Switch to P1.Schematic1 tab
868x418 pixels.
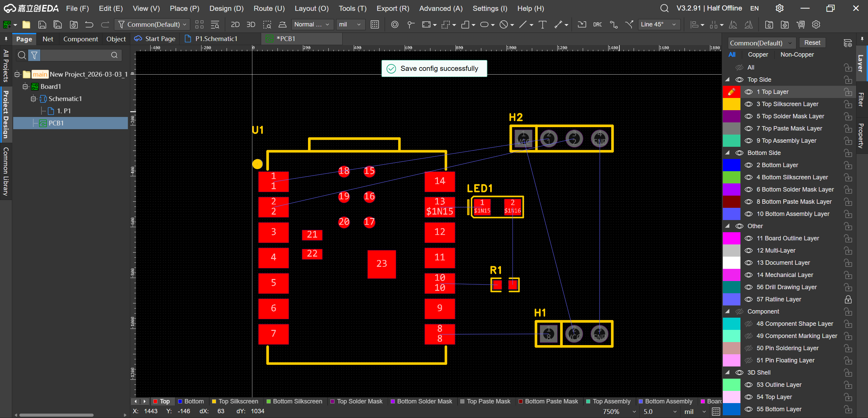(216, 39)
